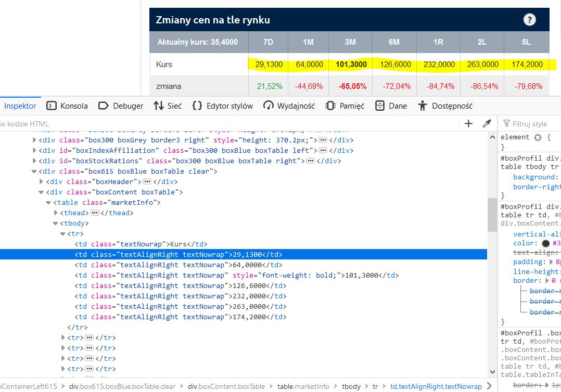Expand the border property arrow in rules
The height and width of the screenshot is (392, 561).
point(548,281)
